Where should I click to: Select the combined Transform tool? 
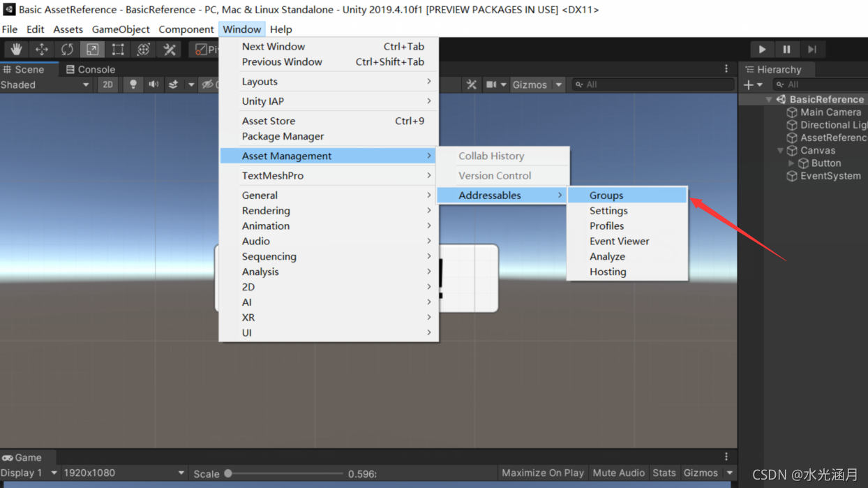point(144,50)
